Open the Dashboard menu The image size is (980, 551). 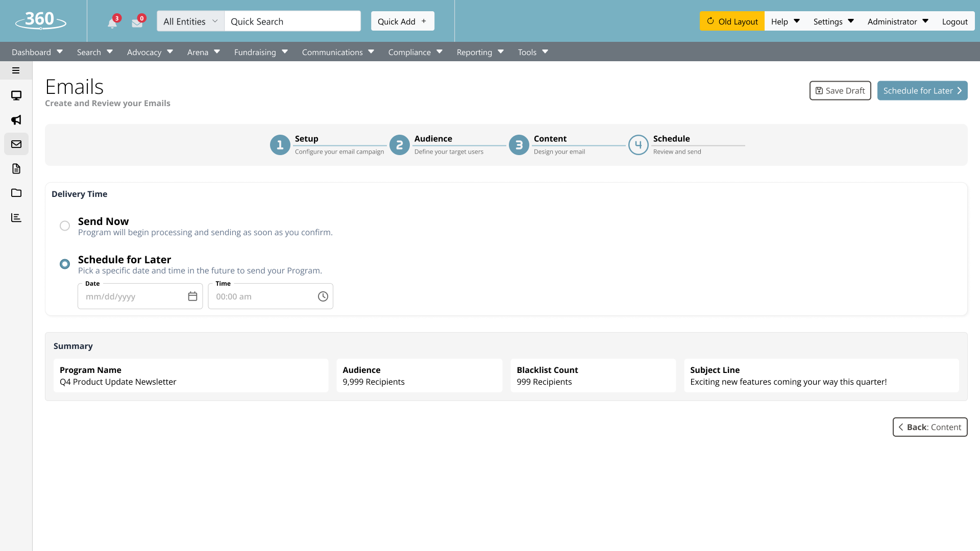pos(37,52)
